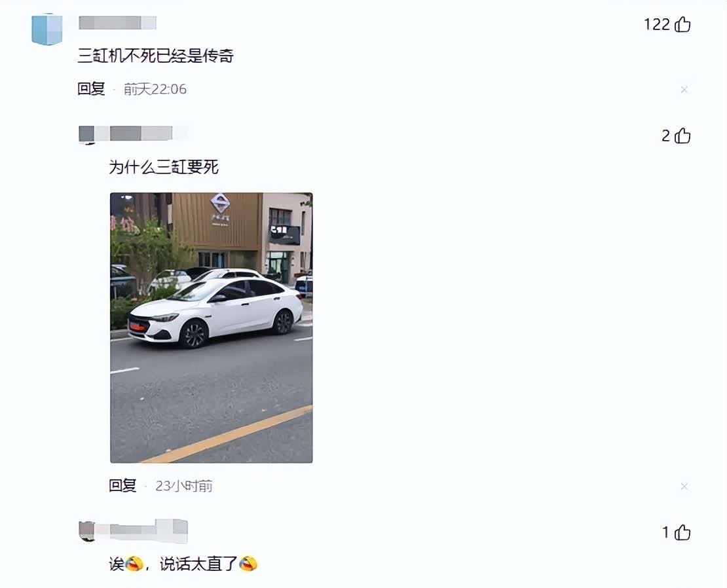Click the comment text 为什么三缸要死
Viewport: 727px width, 588px height.
(x=164, y=167)
